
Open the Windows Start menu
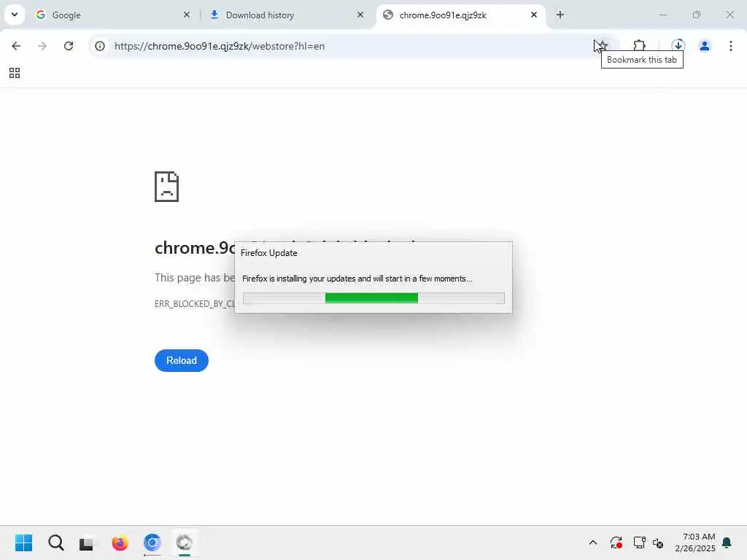point(24,542)
